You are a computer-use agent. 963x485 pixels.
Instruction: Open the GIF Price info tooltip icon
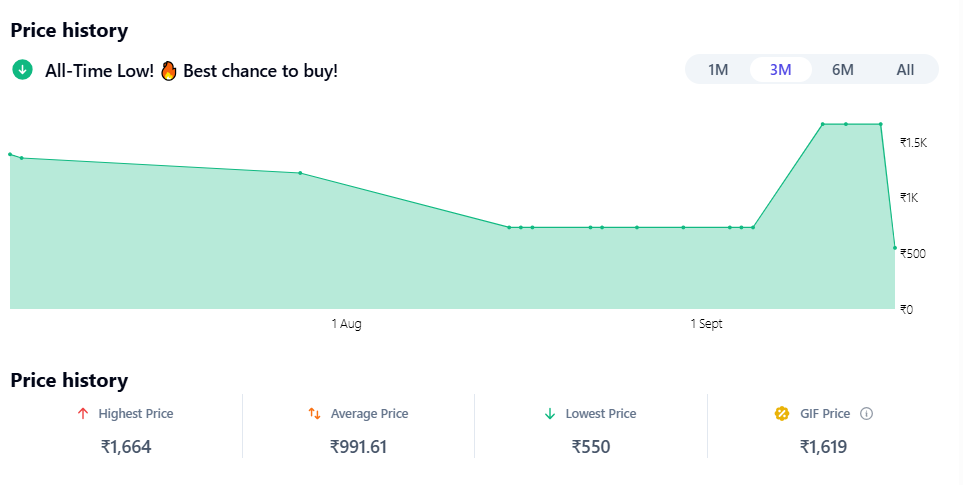coord(867,414)
